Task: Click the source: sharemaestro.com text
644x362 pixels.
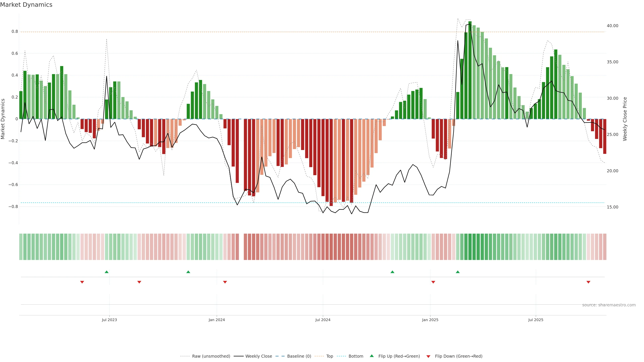Action: click(609, 305)
